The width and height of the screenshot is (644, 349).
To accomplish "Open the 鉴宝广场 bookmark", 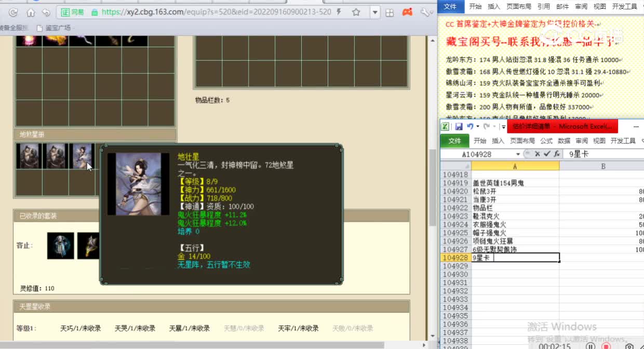I will pos(53,28).
